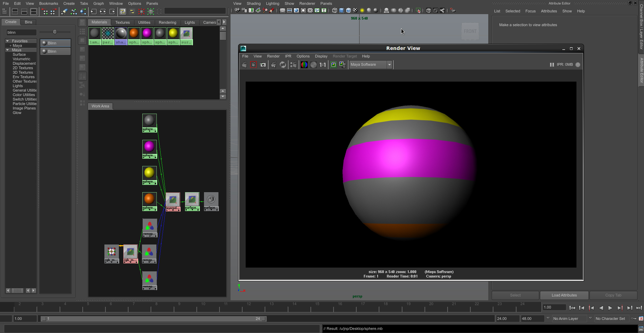Pause IPR tuning in Render View
This screenshot has width=644, height=333.
point(552,65)
